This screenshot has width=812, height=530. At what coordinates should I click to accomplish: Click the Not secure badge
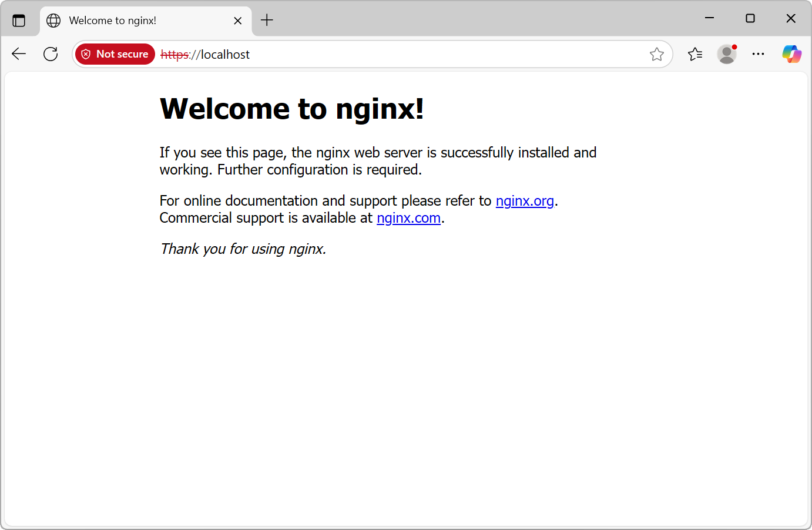tap(115, 54)
